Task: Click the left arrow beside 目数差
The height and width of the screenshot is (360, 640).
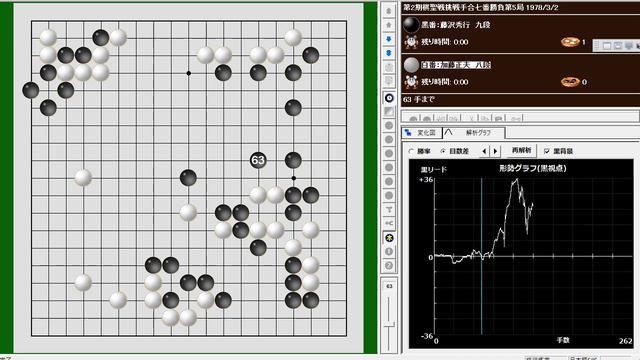Action: [x=484, y=151]
